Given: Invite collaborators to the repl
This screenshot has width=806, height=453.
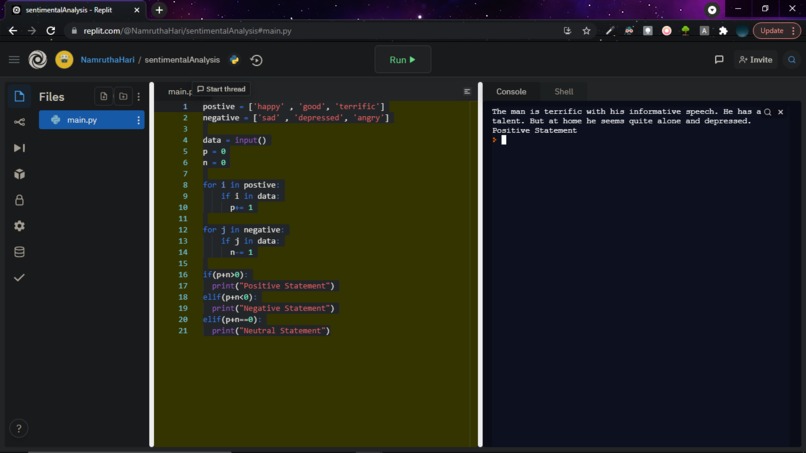Looking at the screenshot, I should [756, 60].
